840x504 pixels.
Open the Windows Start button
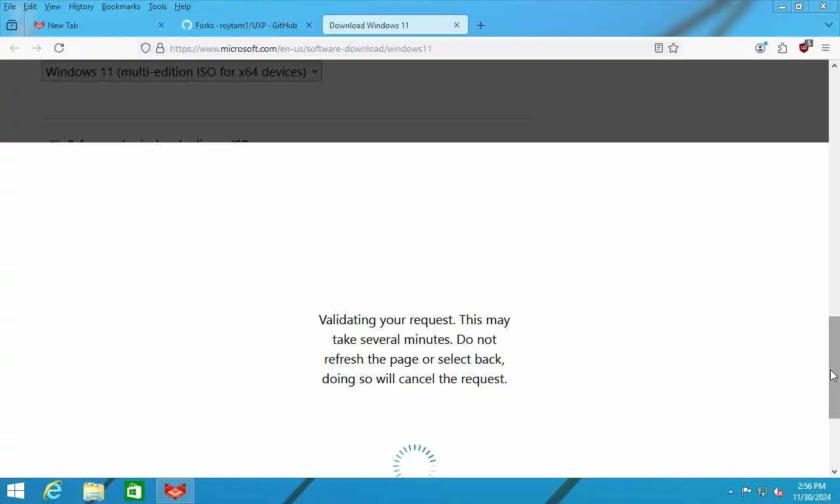pos(15,491)
